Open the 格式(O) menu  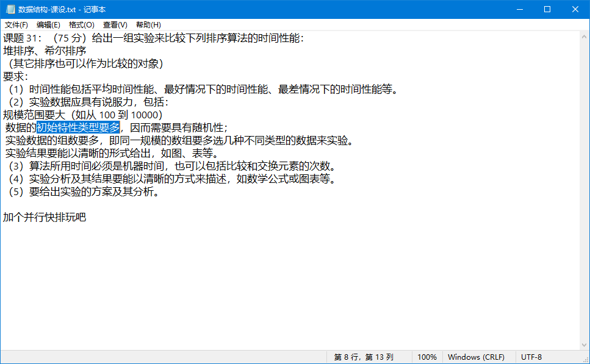pos(81,25)
